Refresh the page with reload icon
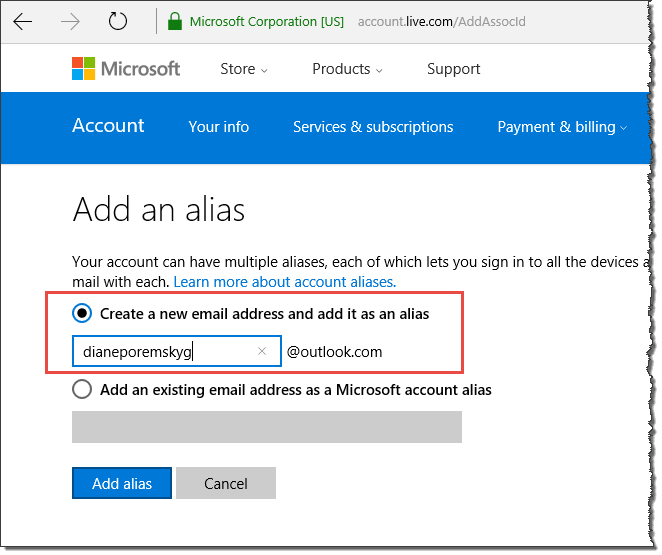The image size is (662, 555). (x=118, y=21)
